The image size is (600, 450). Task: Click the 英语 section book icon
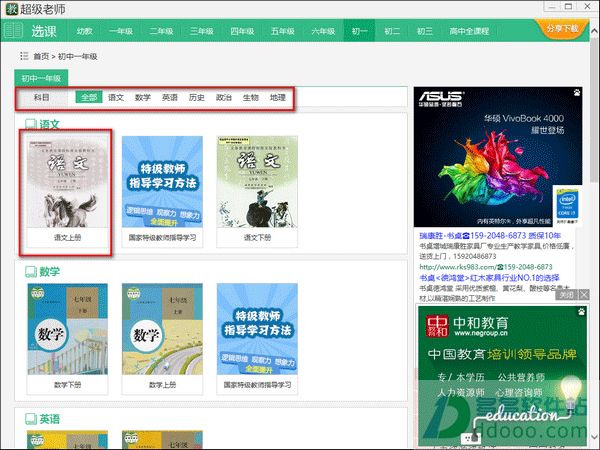31,419
